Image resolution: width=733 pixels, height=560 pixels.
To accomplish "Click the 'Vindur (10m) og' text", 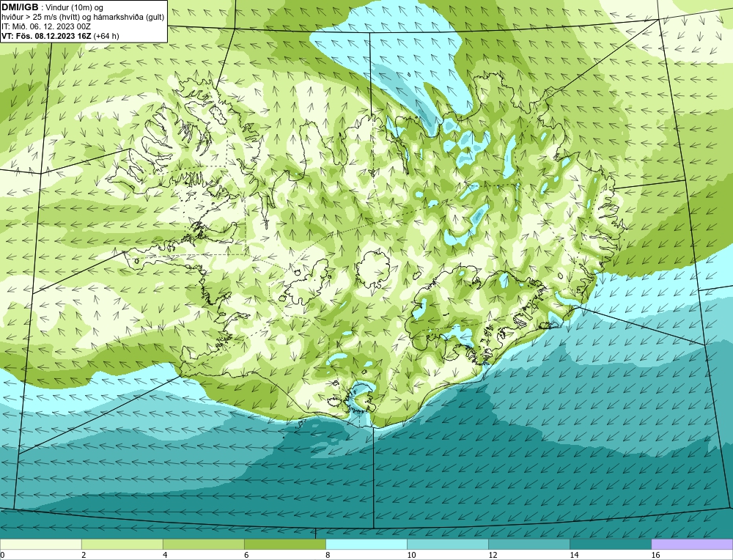I will (x=74, y=7).
